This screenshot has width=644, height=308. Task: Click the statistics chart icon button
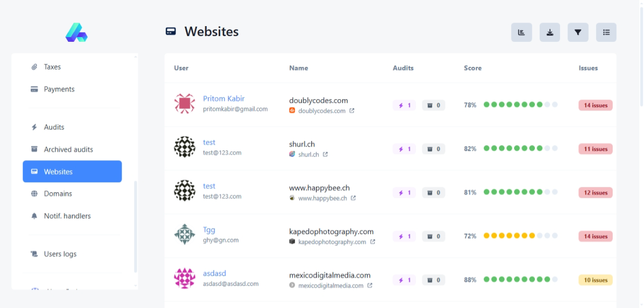point(521,32)
